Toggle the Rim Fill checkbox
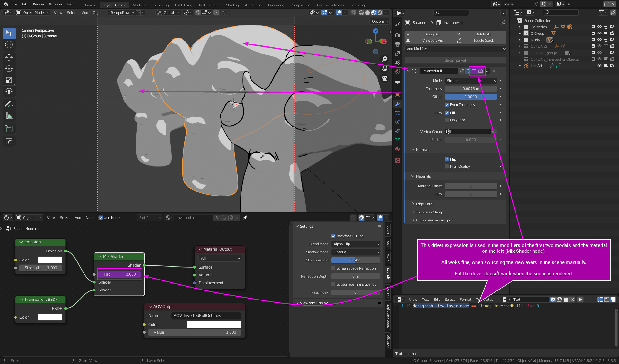The image size is (619, 364). coord(447,113)
